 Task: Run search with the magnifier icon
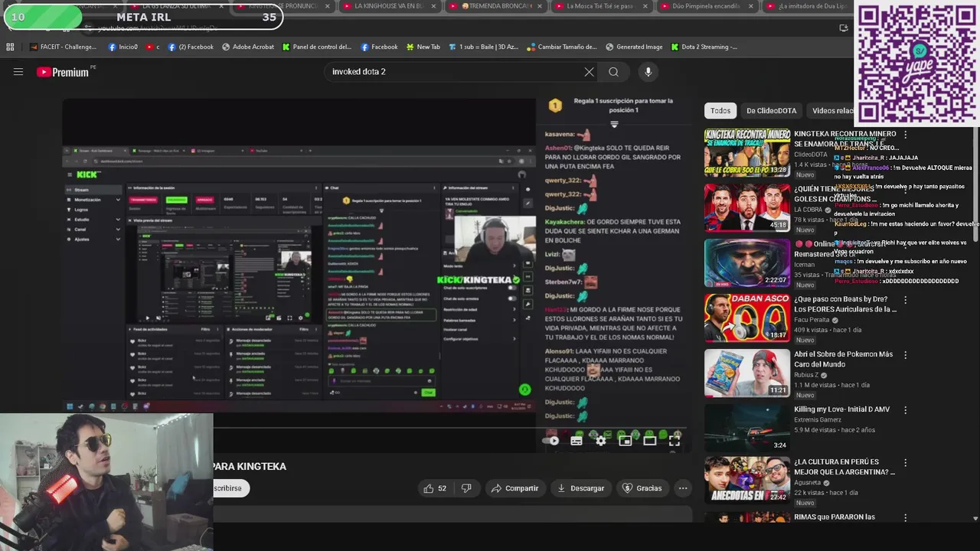click(613, 72)
